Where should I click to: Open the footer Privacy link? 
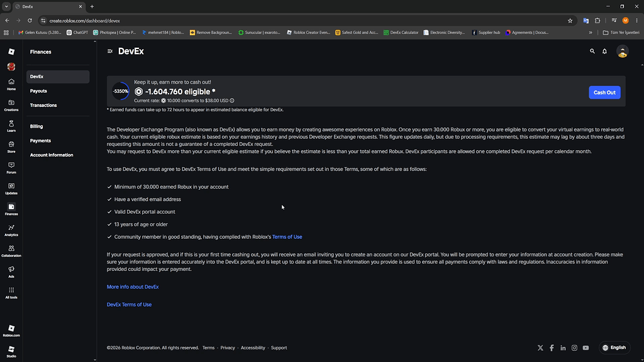228,348
